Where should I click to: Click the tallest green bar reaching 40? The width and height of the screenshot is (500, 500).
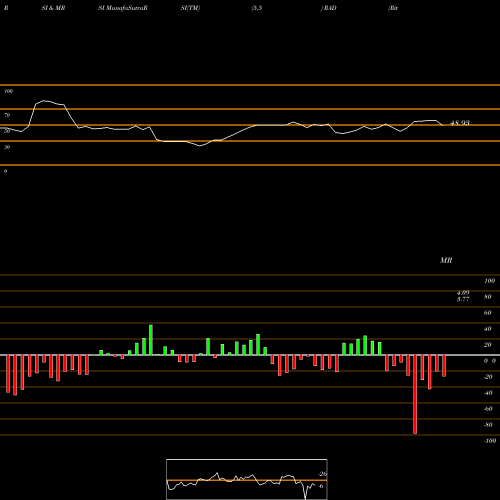[x=151, y=340]
